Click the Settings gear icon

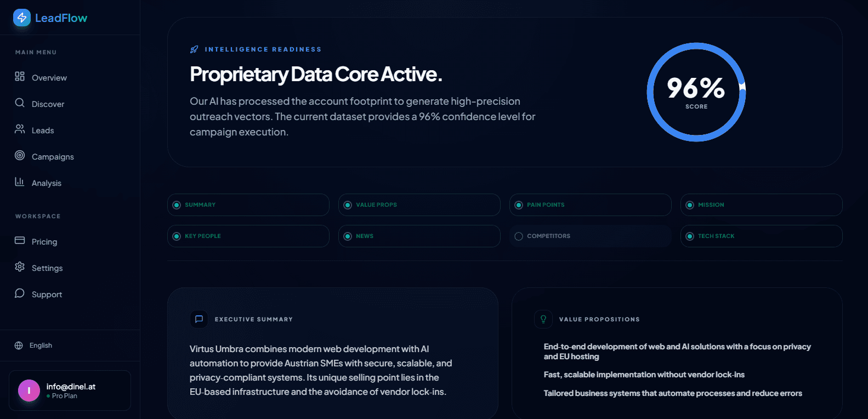[x=20, y=267]
